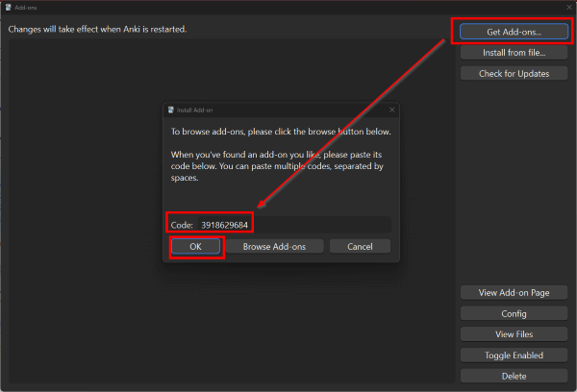Click the Get Add-ons button
The width and height of the screenshot is (577, 392).
[x=514, y=32]
